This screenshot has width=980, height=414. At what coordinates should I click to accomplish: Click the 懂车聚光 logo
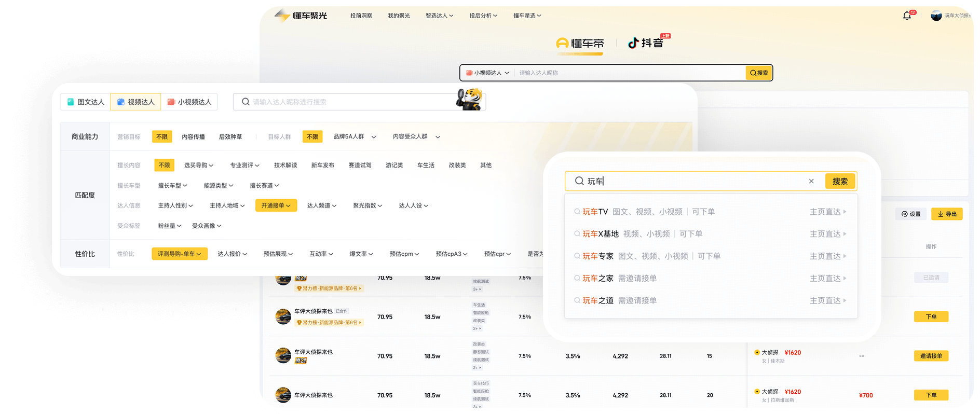301,16
